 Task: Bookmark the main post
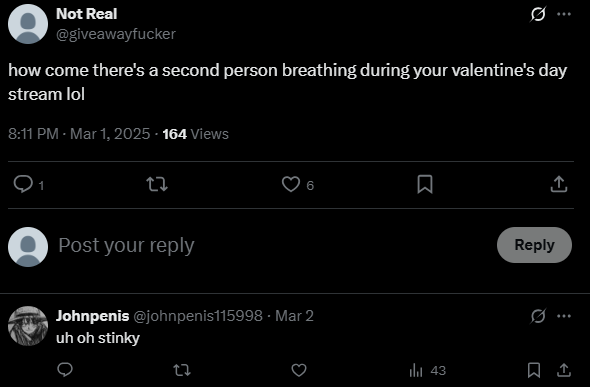point(425,184)
